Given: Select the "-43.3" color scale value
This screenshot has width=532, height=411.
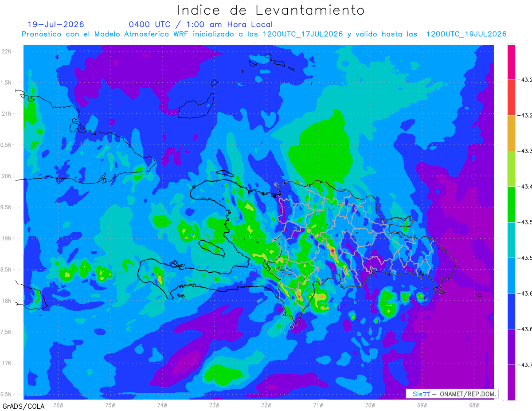Looking at the screenshot, I should 524,151.
